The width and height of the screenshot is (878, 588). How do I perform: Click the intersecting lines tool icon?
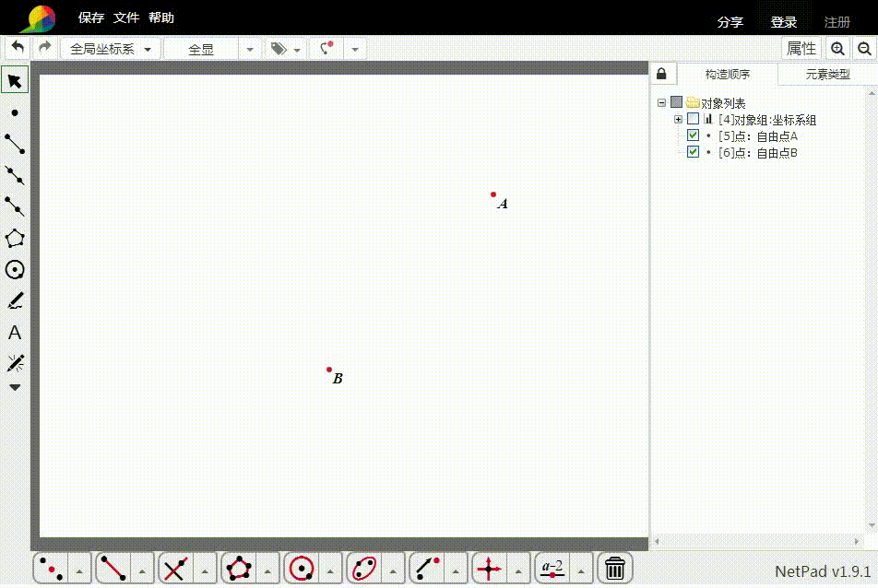[x=176, y=569]
